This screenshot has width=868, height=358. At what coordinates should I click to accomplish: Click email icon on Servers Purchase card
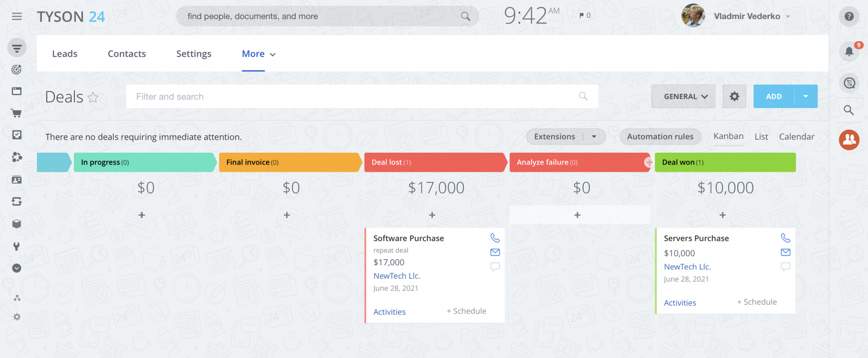click(786, 252)
